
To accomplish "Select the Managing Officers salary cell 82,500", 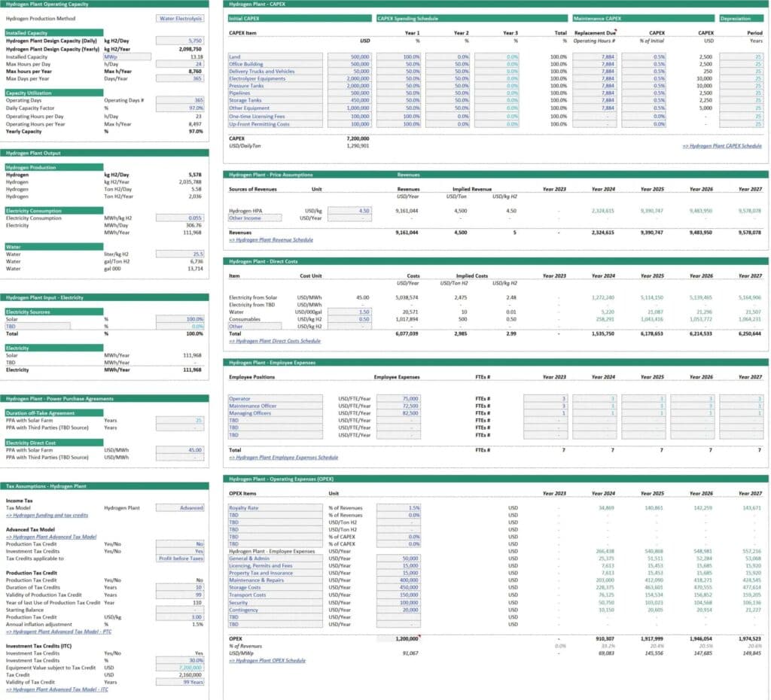I will point(398,413).
